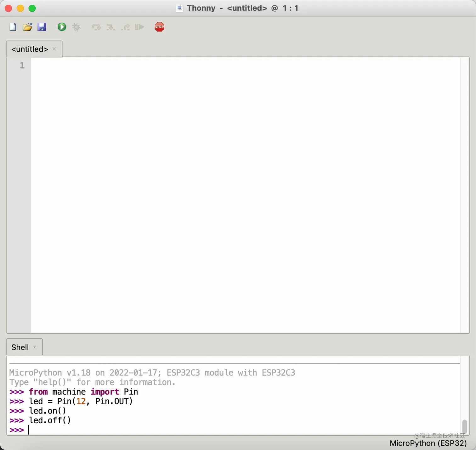The width and height of the screenshot is (476, 450).
Task: Click the 'led.off()' line in the Shell
Action: point(50,420)
